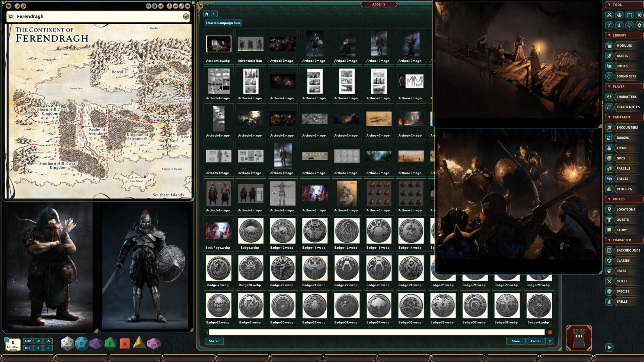644x362 pixels.
Task: Select the Spells icon under Character
Action: pyautogui.click(x=609, y=302)
